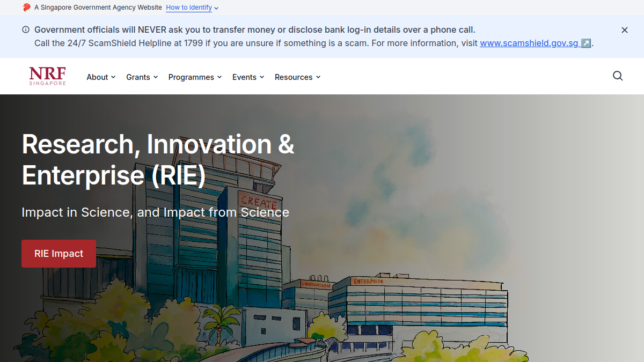
Task: Open the Grants menu
Action: coord(142,77)
